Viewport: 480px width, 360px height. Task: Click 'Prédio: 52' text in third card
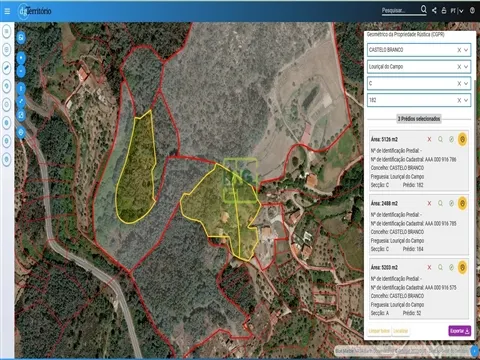tap(412, 313)
